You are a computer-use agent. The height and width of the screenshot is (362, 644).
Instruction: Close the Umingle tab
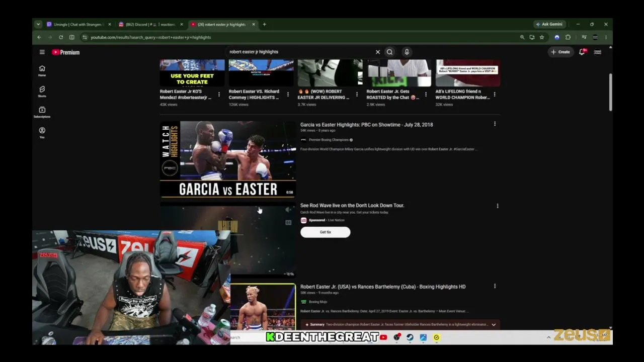coord(110,24)
